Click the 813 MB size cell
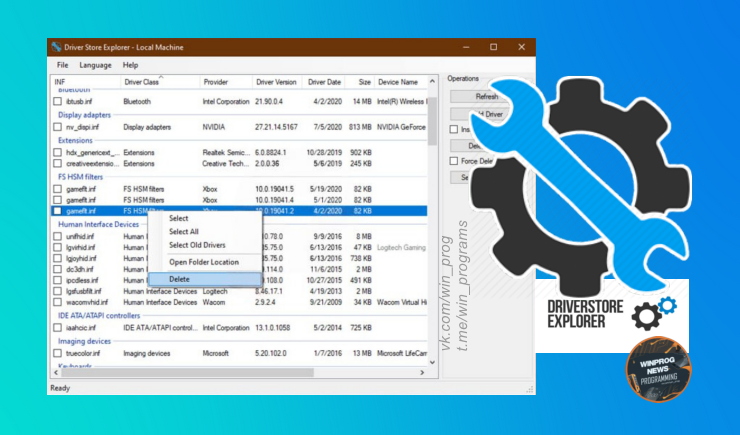740x435 pixels. tap(360, 127)
